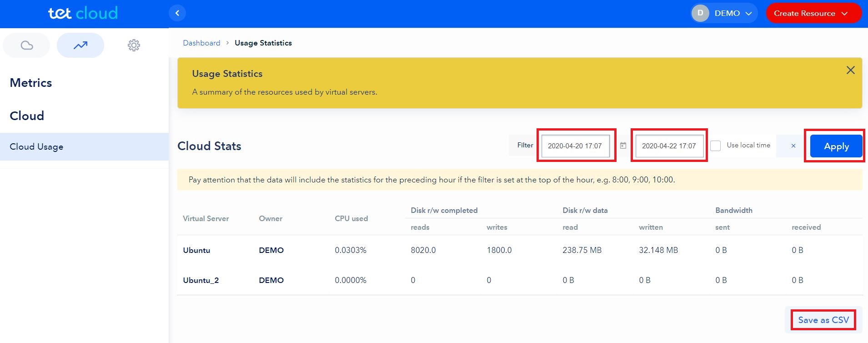Image resolution: width=868 pixels, height=343 pixels.
Task: Click the tet cloud logo
Action: 83,13
